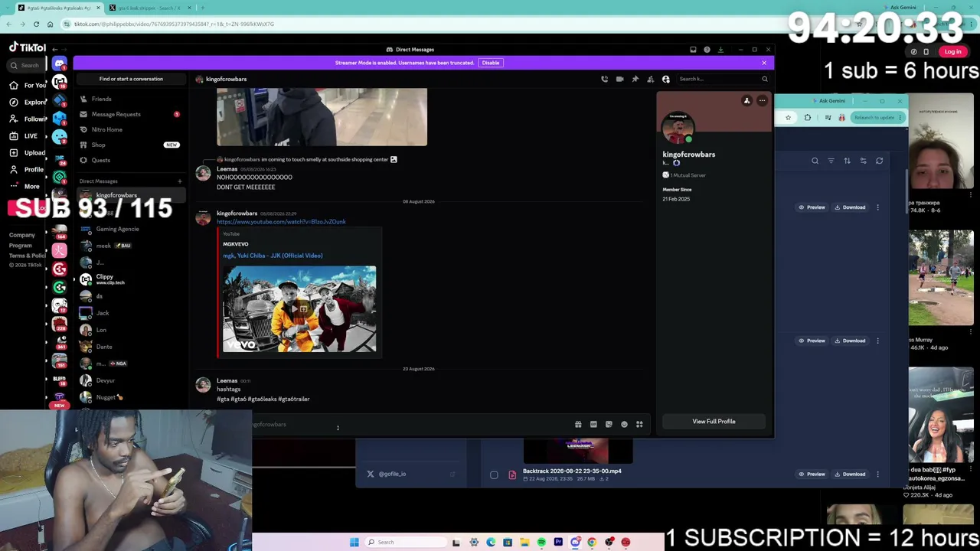
Task: Open the Discord inbox icon
Action: click(x=693, y=50)
